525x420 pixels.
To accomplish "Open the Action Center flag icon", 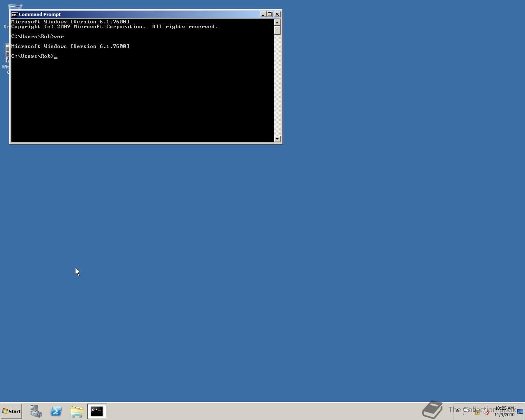I will pyautogui.click(x=466, y=411).
